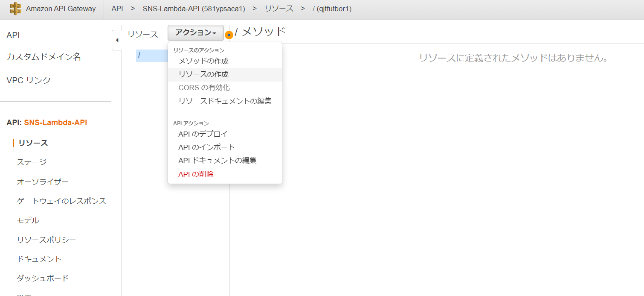
Task: Click the リソース breadcrumb link
Action: (x=279, y=9)
